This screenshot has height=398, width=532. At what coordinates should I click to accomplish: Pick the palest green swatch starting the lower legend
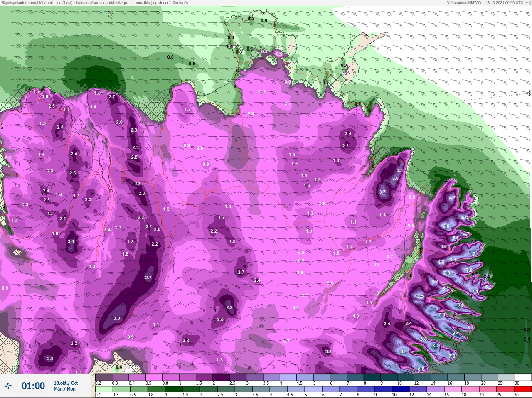click(104, 389)
